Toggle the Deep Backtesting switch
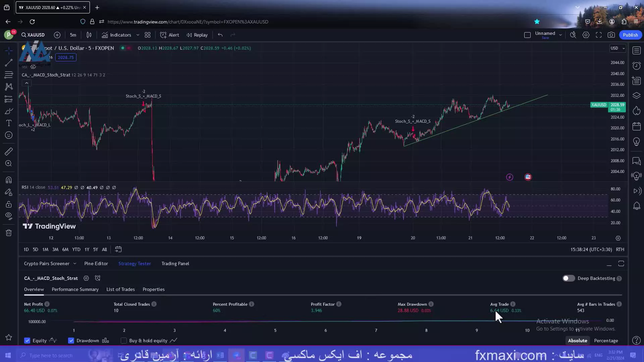Image resolution: width=644 pixels, height=362 pixels. point(568,278)
